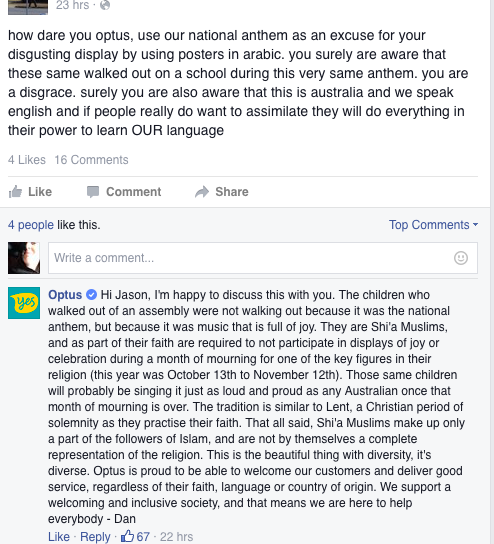Screen dimensions: 494x544
Task: Open the 16 Comments count link
Action: pyautogui.click(x=91, y=160)
